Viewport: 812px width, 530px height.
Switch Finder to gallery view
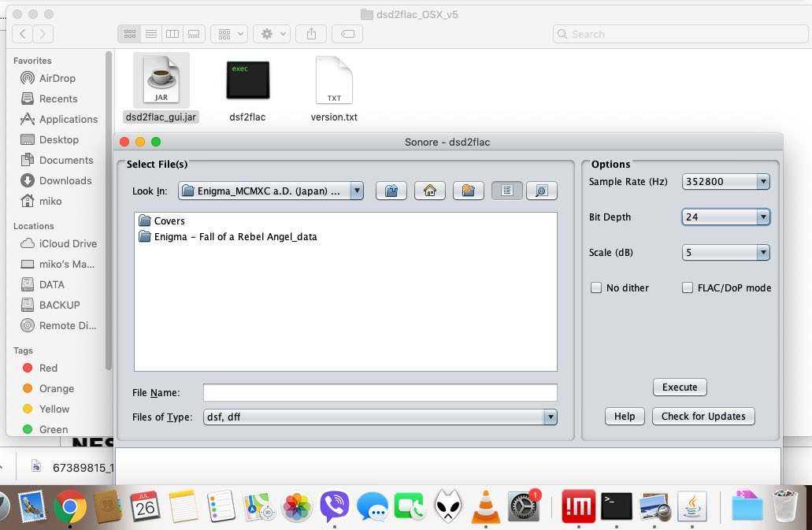[x=195, y=34]
